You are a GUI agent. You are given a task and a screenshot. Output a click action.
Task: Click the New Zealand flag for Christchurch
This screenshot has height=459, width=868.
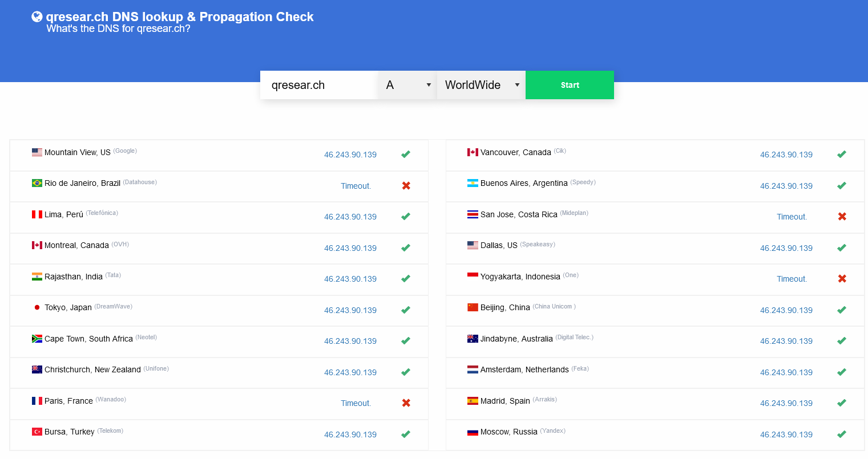pos(37,369)
